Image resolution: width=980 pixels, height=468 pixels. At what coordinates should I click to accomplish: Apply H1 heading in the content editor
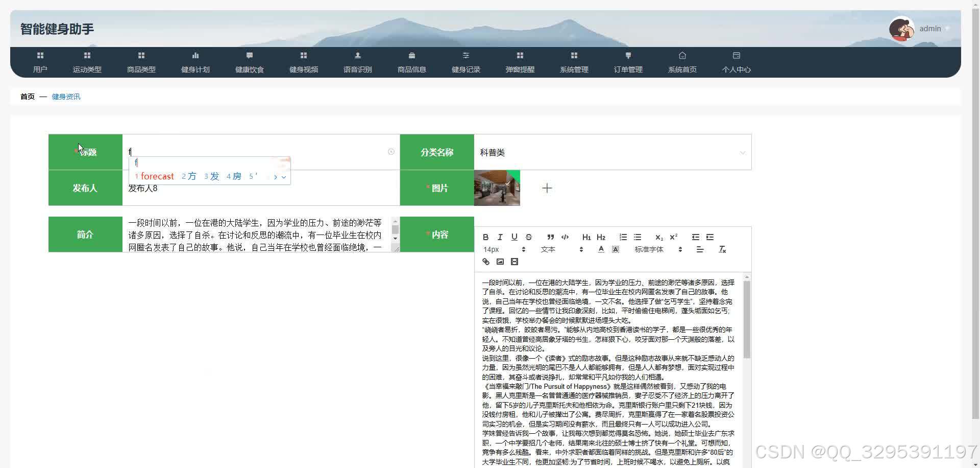pyautogui.click(x=586, y=237)
